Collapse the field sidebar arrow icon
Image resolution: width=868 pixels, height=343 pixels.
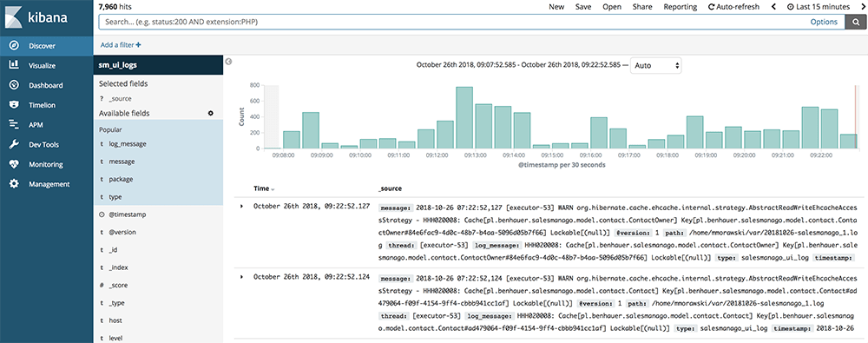pos(228,62)
